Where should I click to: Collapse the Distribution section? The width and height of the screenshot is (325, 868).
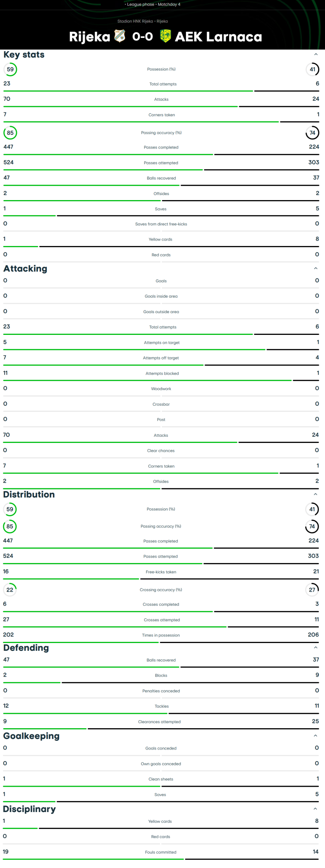316,494
